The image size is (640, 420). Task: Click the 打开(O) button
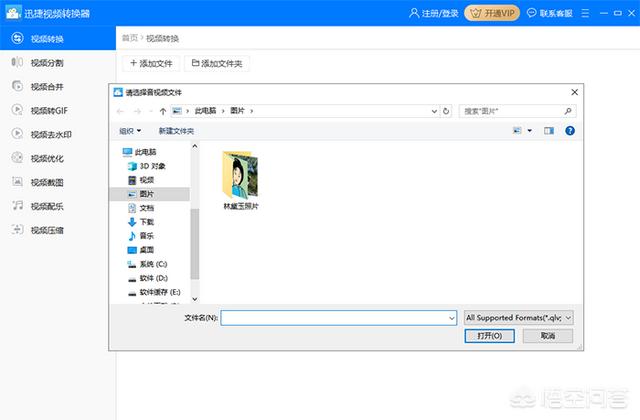click(x=489, y=336)
